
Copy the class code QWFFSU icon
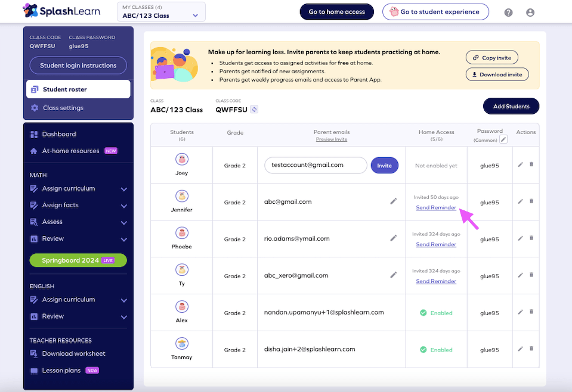click(x=255, y=110)
